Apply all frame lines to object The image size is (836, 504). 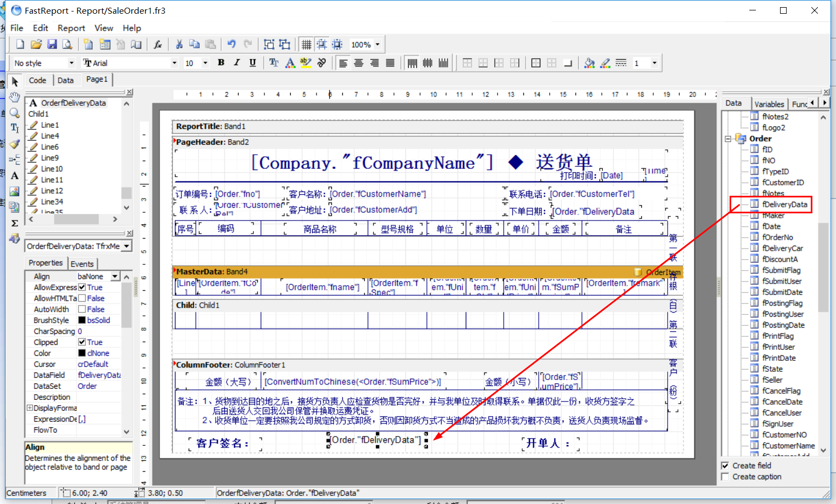pyautogui.click(x=536, y=63)
